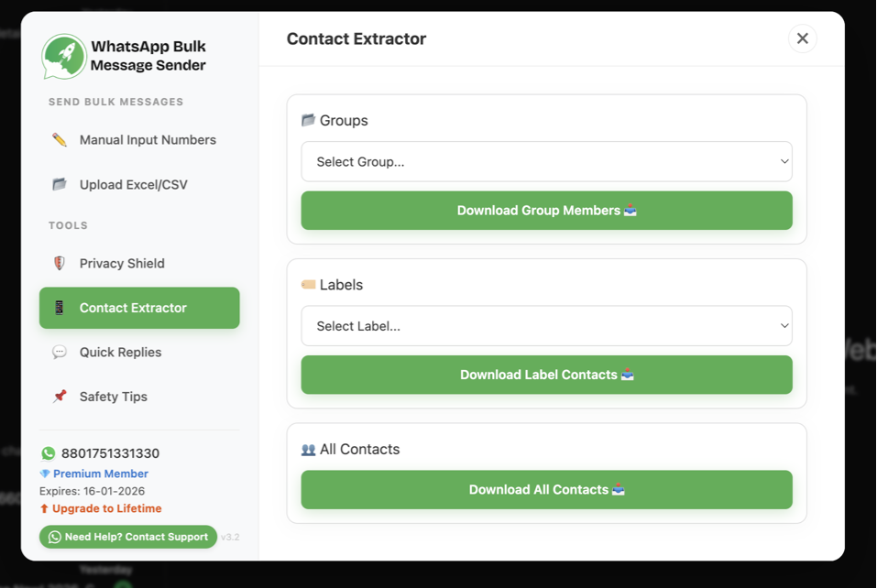
Task: Click Download All Contacts button
Action: [546, 490]
